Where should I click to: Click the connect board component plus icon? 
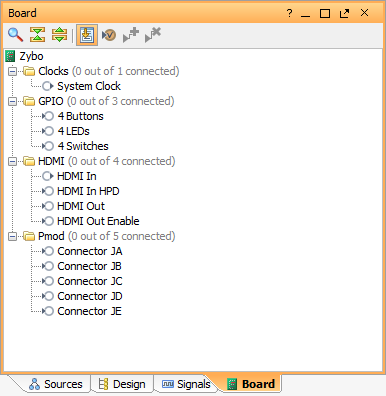point(131,35)
